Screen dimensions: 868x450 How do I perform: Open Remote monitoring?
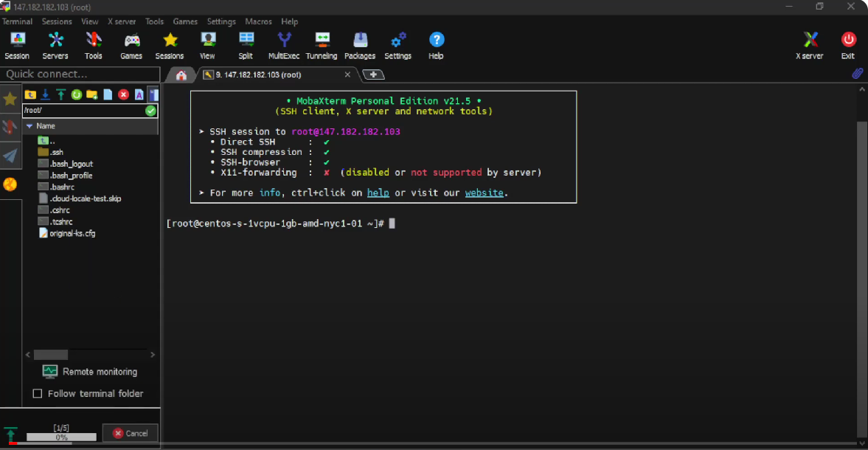(x=90, y=372)
